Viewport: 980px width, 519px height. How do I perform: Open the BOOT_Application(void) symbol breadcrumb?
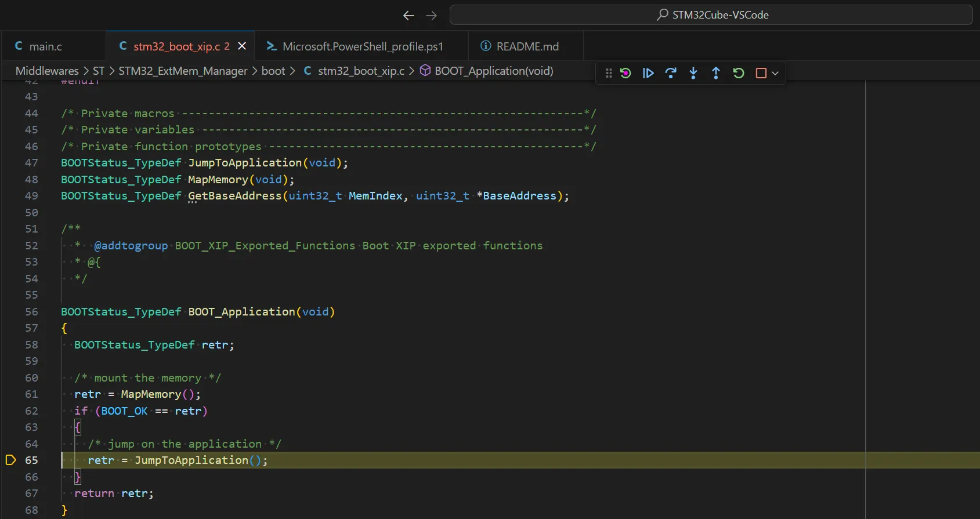[x=493, y=71]
